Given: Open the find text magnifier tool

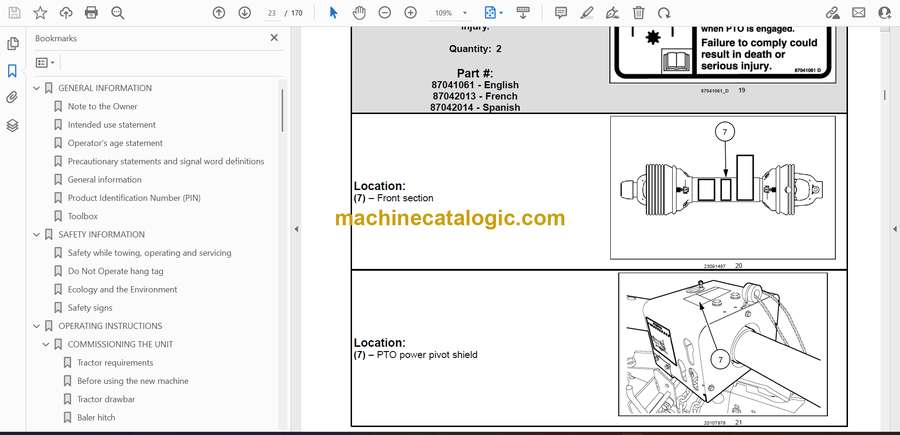Looking at the screenshot, I should point(118,13).
